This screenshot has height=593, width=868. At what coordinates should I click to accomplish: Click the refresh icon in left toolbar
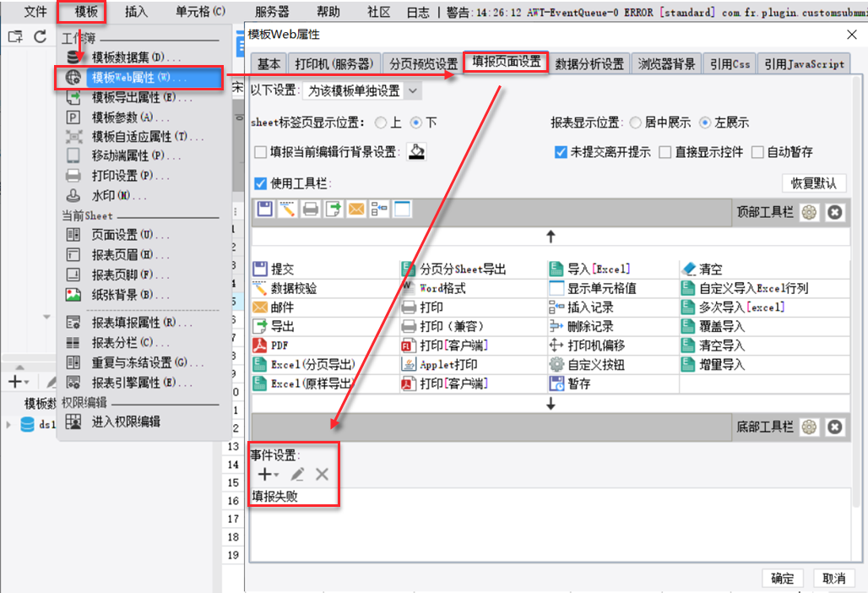[x=40, y=36]
